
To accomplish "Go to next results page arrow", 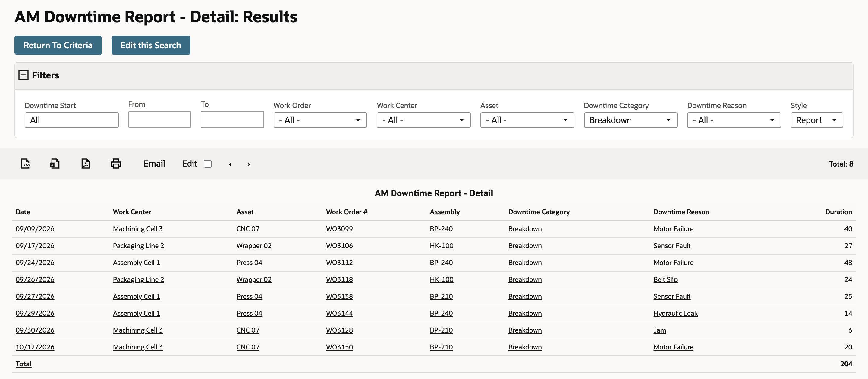I will tap(249, 164).
